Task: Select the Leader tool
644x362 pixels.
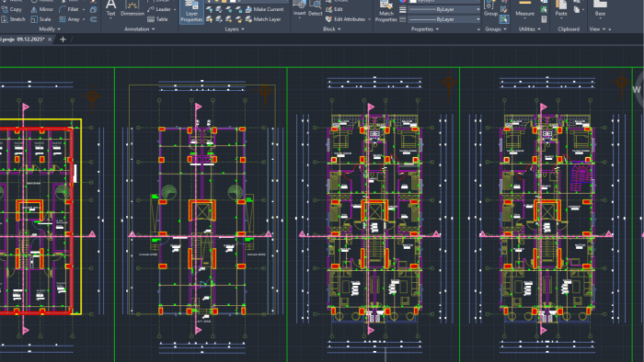Action: point(159,9)
